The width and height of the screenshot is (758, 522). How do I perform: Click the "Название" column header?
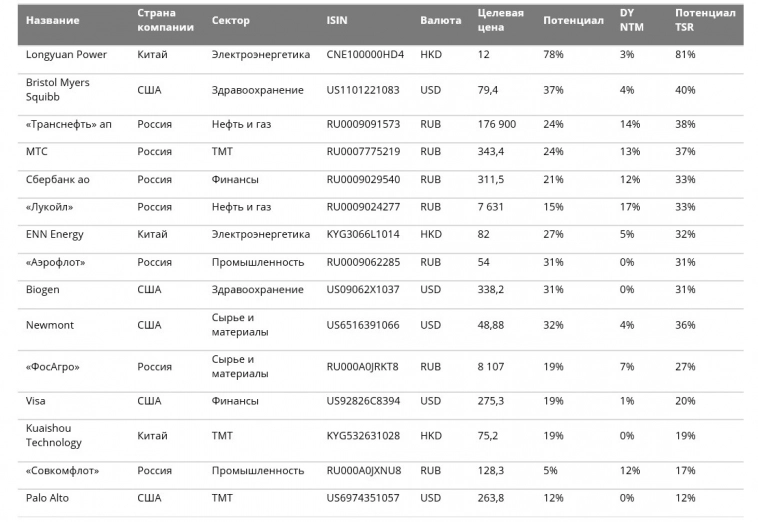(x=53, y=20)
